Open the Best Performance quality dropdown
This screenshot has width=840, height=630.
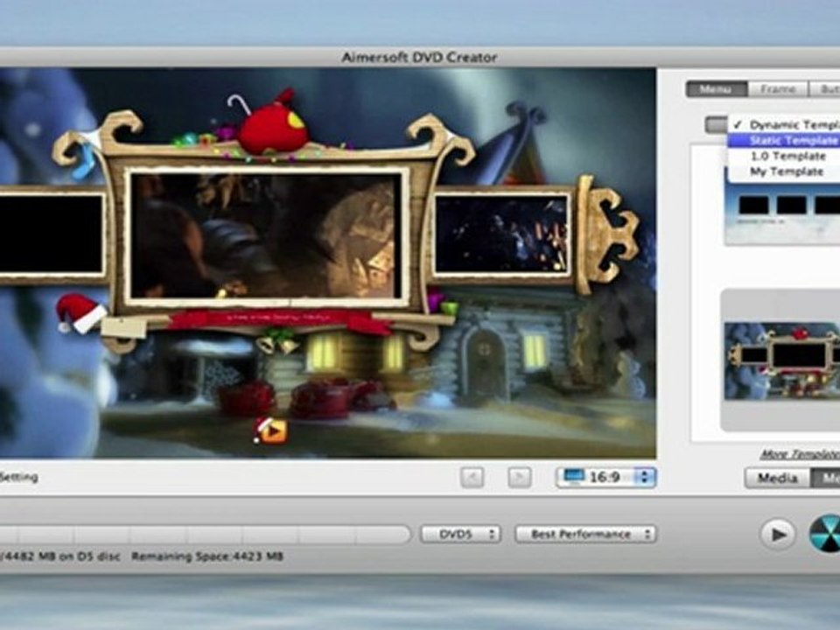pos(585,534)
